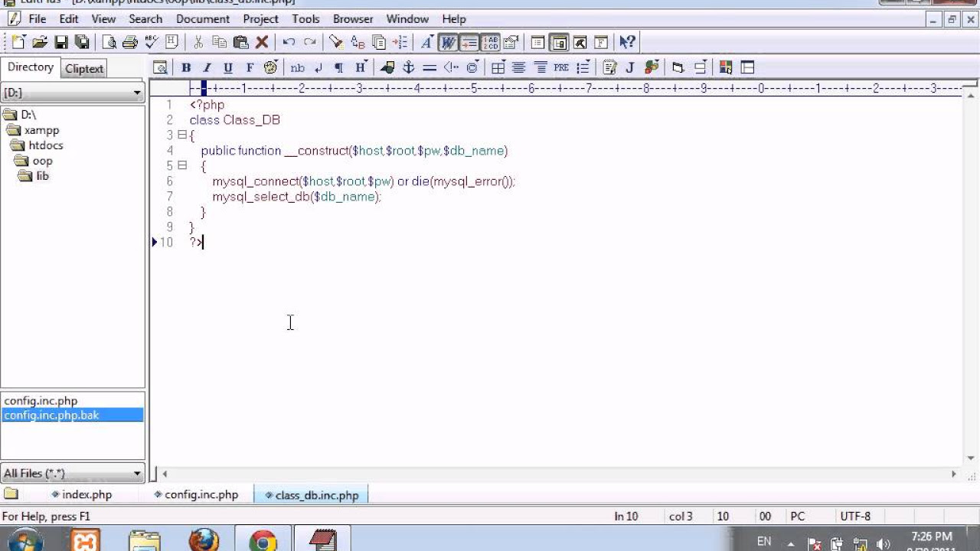Toggle Word Wrap in the toolbar
Image resolution: width=980 pixels, height=551 pixels.
click(448, 42)
